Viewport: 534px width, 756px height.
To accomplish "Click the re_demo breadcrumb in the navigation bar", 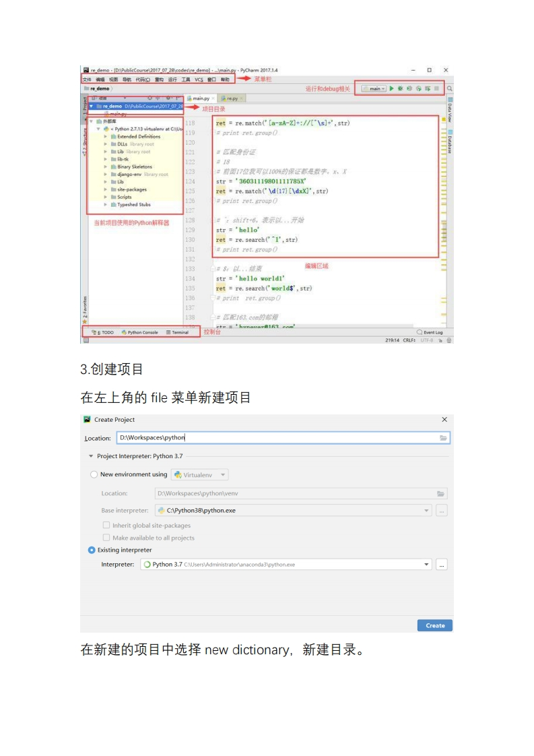I will click(x=97, y=89).
